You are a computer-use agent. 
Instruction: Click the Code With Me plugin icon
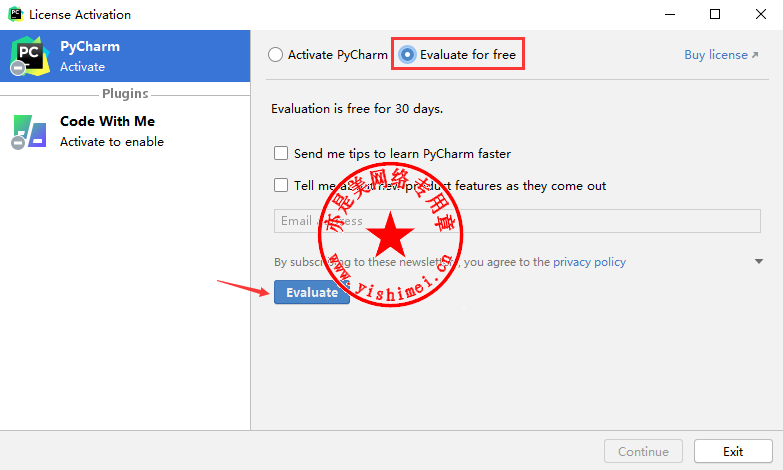click(30, 131)
